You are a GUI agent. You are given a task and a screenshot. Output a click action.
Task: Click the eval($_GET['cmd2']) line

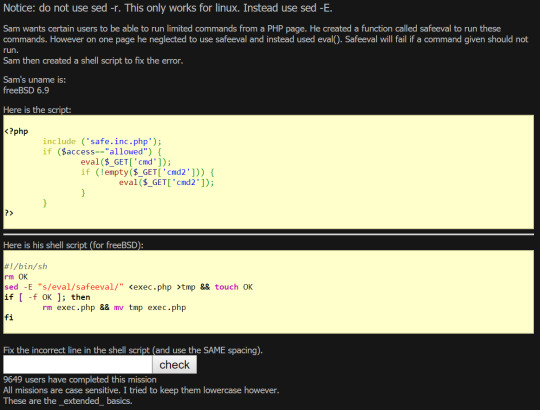pyautogui.click(x=166, y=182)
